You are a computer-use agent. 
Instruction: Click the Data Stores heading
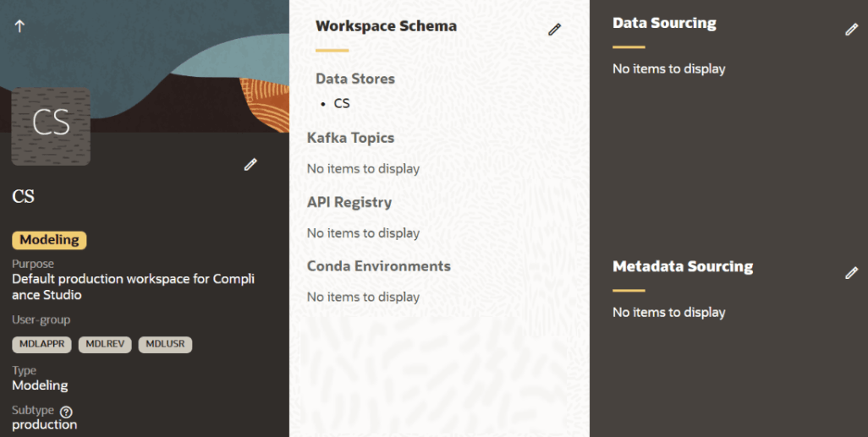point(355,79)
